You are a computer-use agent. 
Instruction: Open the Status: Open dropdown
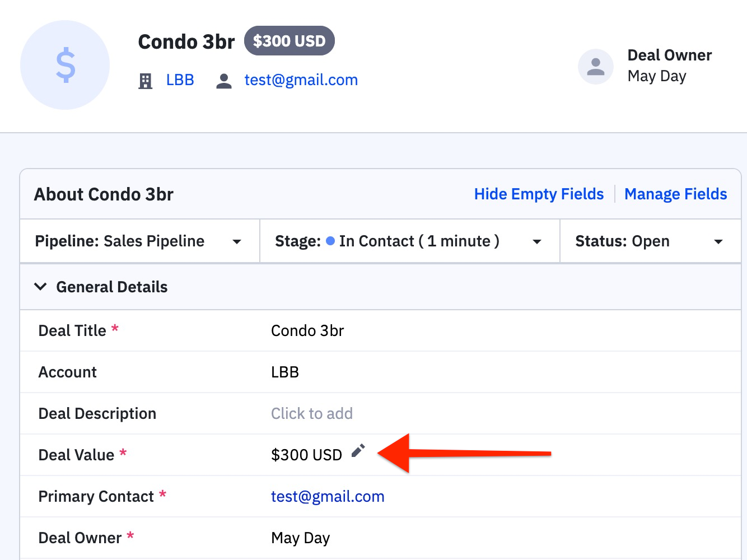tap(651, 241)
